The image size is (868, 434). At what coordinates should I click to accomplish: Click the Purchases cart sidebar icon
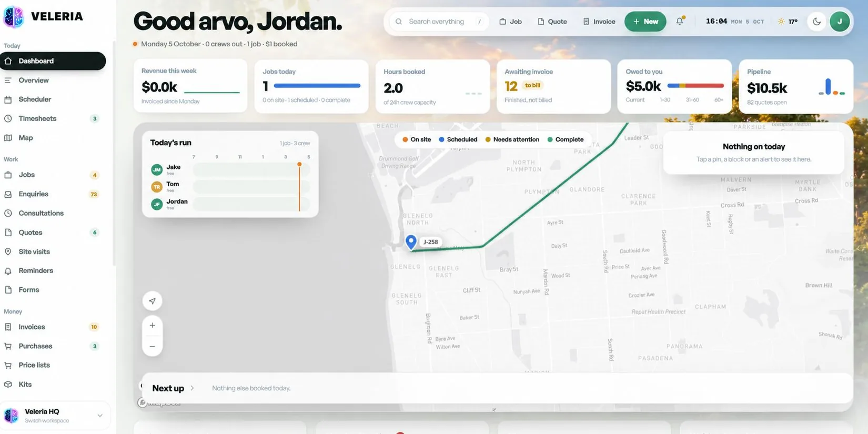click(8, 346)
